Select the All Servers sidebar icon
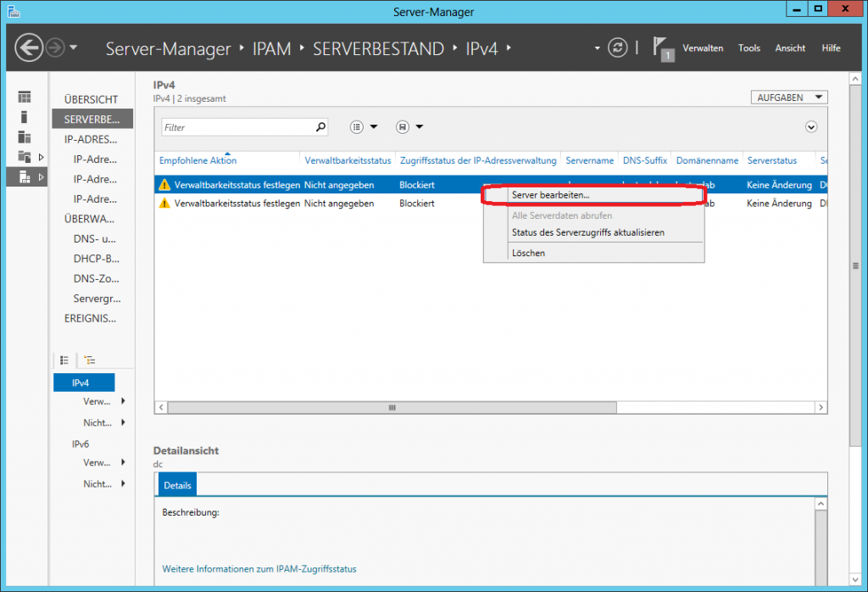The height and width of the screenshot is (592, 868). point(25,137)
